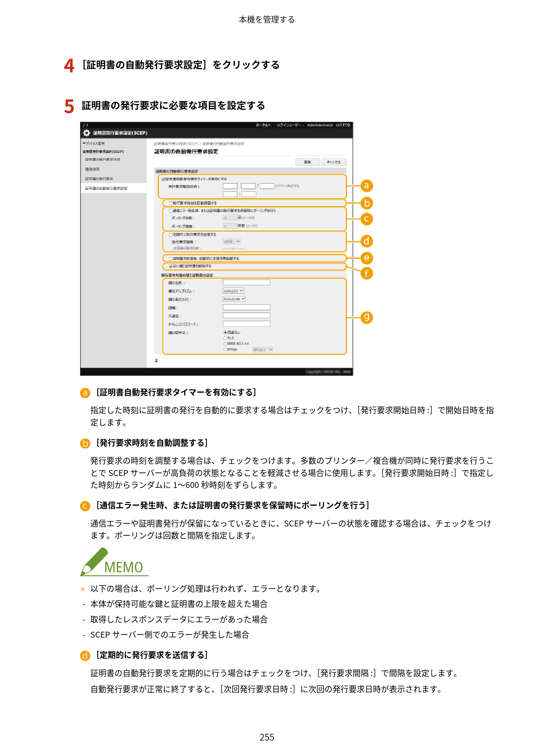Toggle the 古い鍵と証明書を削除する checkbox

170,266
